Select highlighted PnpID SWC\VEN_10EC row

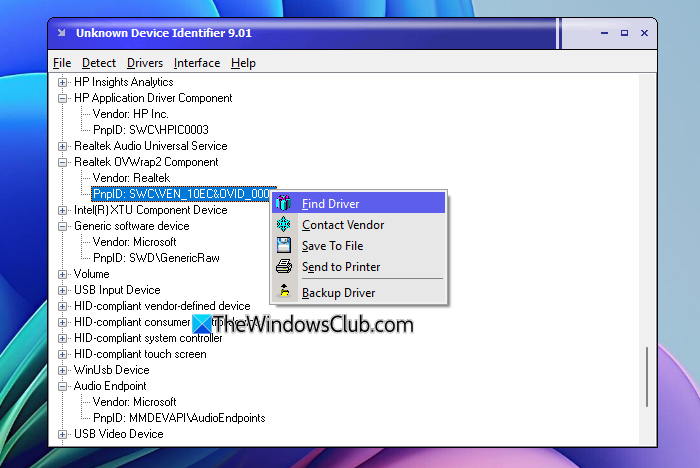pyautogui.click(x=181, y=194)
